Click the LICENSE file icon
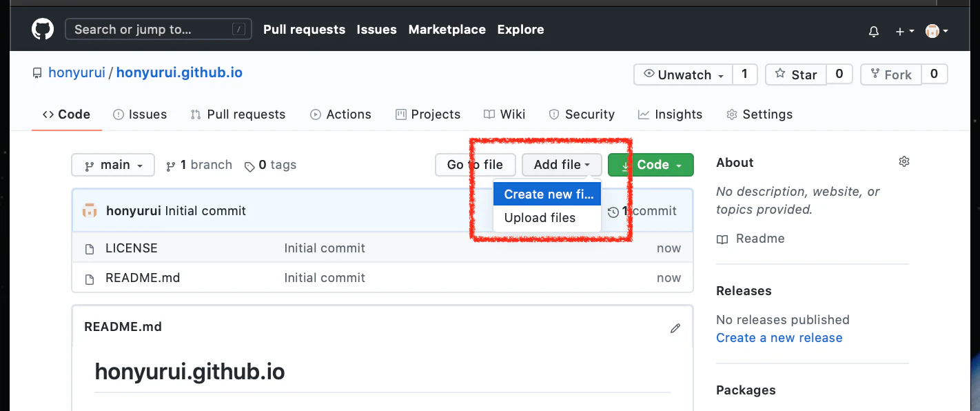The height and width of the screenshot is (411, 980). 90,249
